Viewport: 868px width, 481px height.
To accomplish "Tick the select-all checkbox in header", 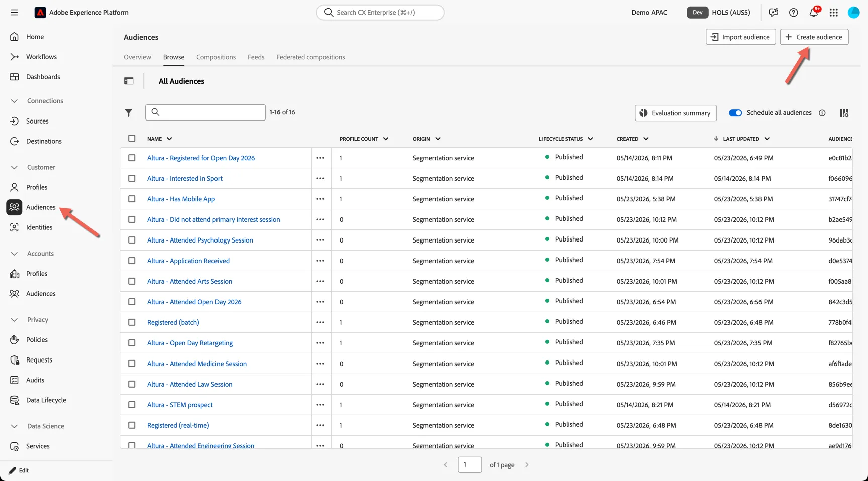I will (x=132, y=138).
